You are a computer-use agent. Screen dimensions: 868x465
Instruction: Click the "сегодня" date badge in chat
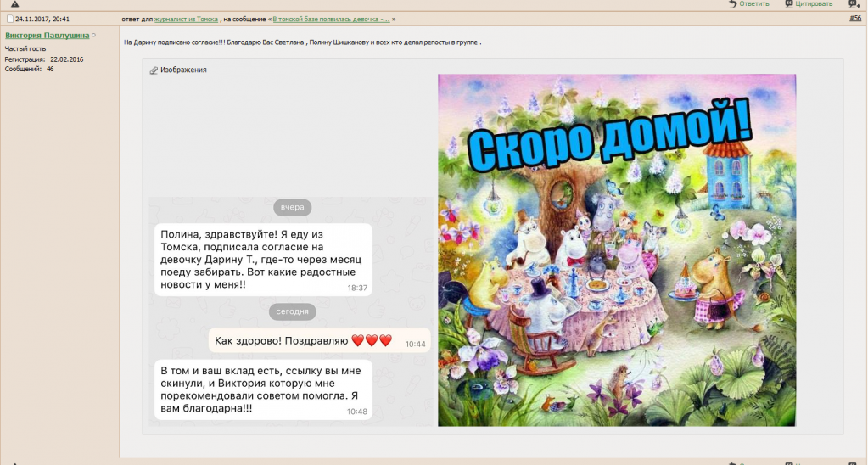coord(292,312)
